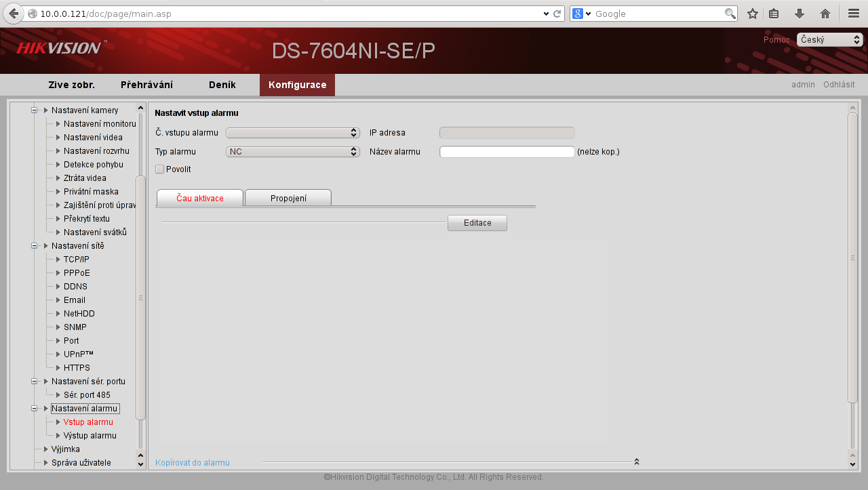Open HTTPS settings tree item
This screenshot has height=490, width=868.
tap(77, 368)
